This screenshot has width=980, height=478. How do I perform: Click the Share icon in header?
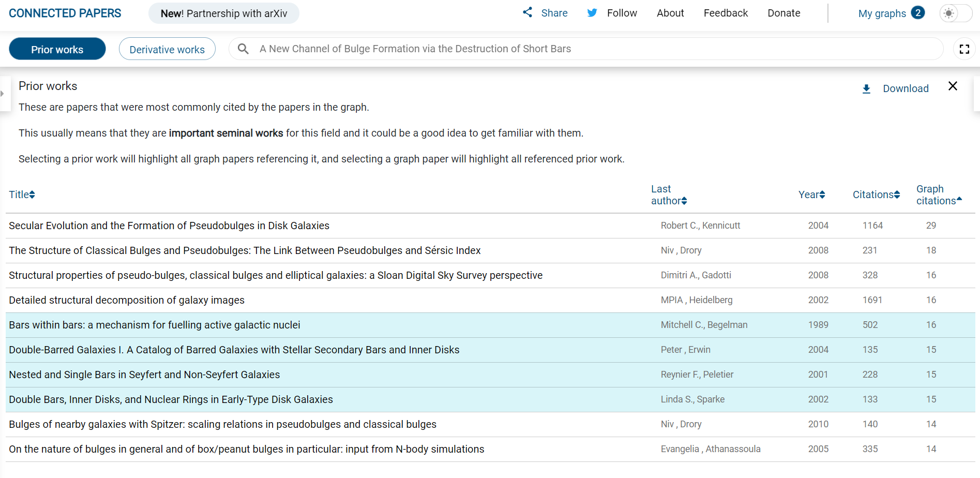tap(527, 12)
